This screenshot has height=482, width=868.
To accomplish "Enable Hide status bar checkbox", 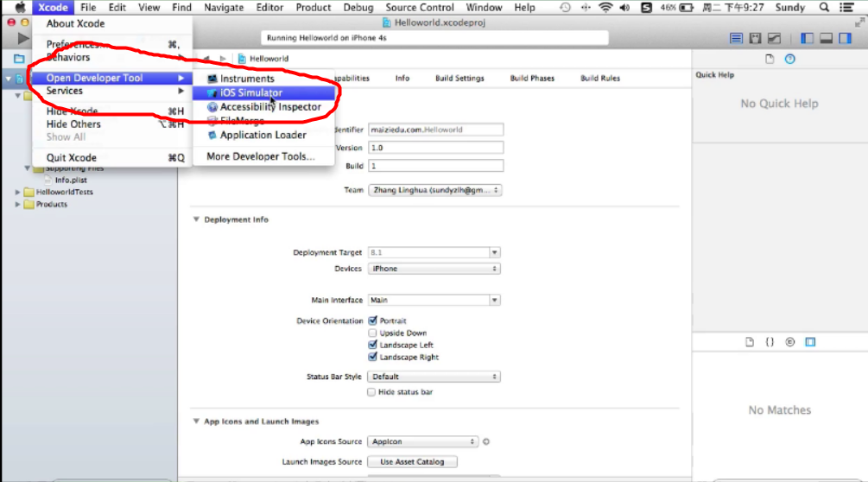I will [371, 392].
